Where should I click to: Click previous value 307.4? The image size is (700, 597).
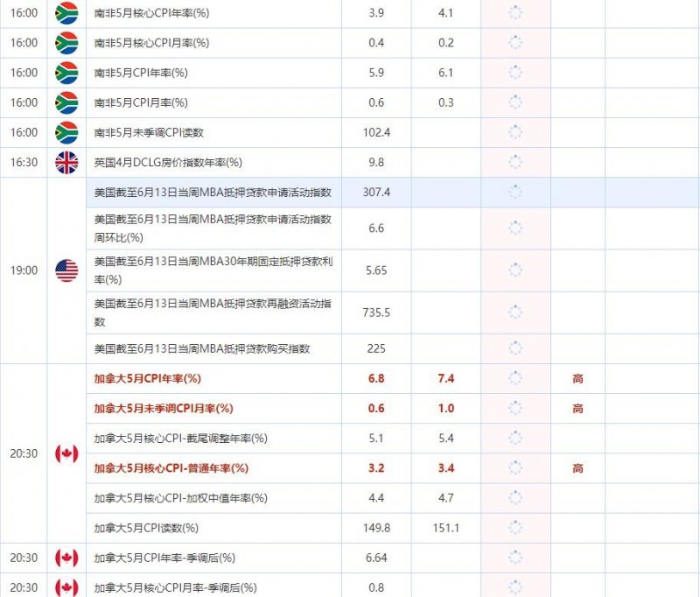click(376, 193)
